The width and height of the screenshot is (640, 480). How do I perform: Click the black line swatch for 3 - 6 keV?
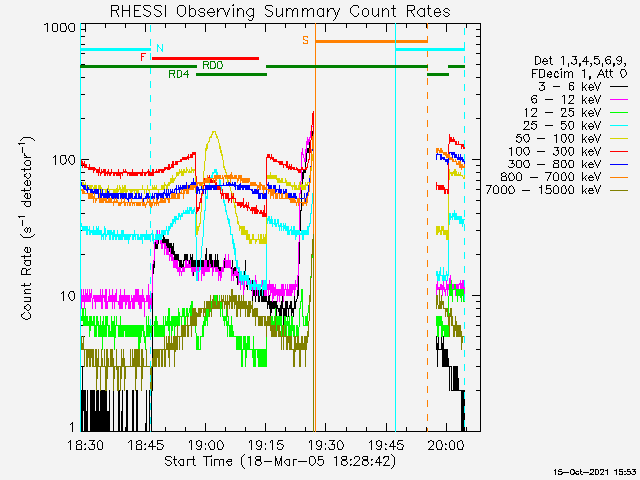pos(619,87)
